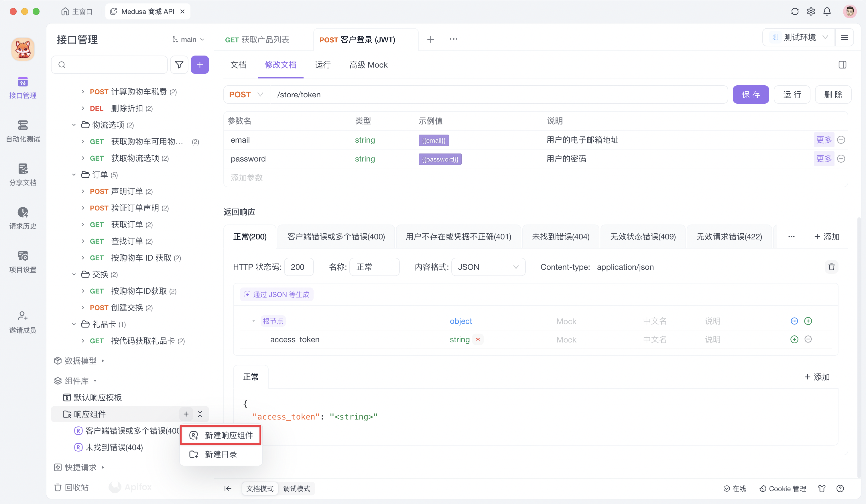Open the JSON 内容格式 dropdown
The height and width of the screenshot is (504, 866).
pos(488,267)
